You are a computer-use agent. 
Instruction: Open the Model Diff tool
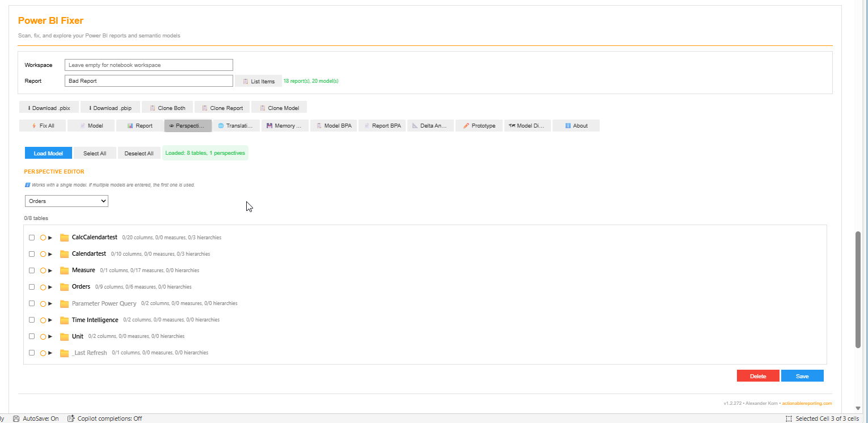click(527, 125)
